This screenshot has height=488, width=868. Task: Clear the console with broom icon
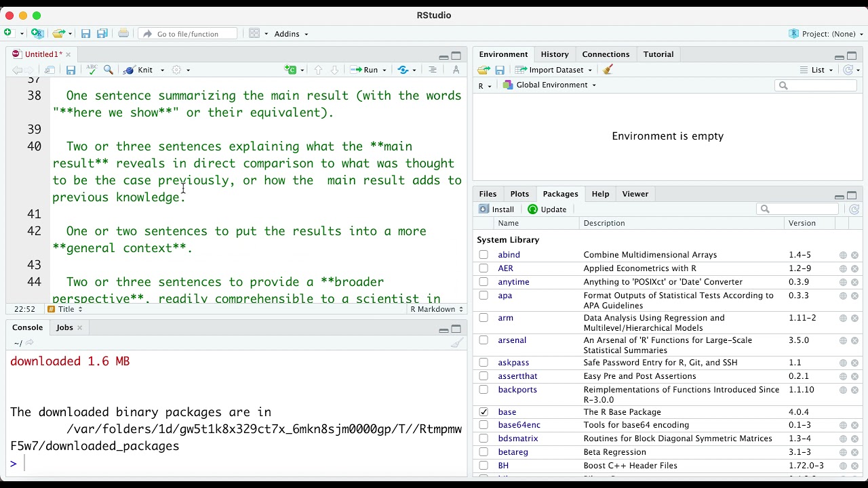pos(457,343)
